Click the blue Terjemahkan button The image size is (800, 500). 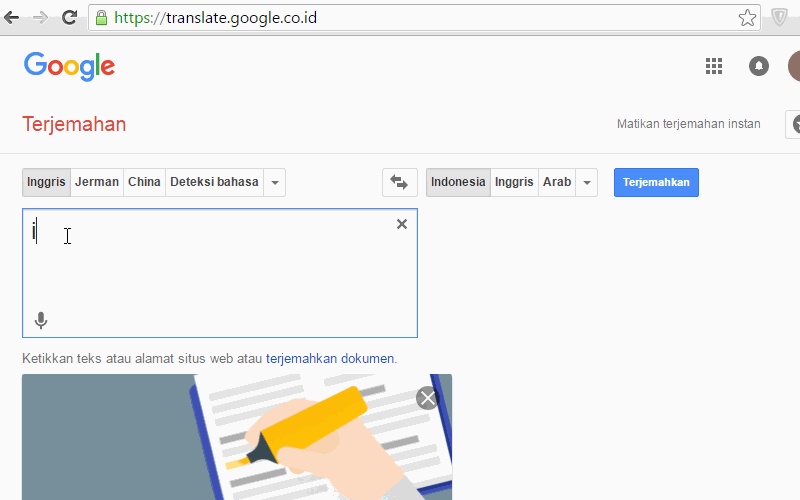(x=656, y=182)
